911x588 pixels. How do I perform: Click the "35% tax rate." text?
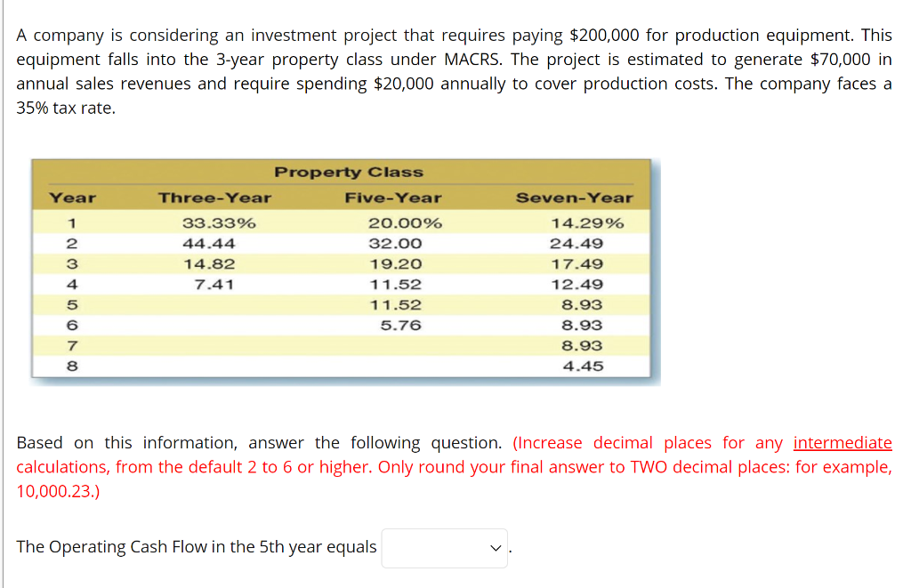click(x=66, y=108)
